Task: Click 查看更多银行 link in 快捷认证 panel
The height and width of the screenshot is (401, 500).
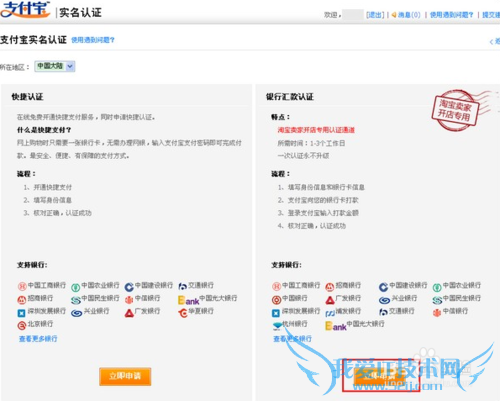Action: pyautogui.click(x=38, y=339)
